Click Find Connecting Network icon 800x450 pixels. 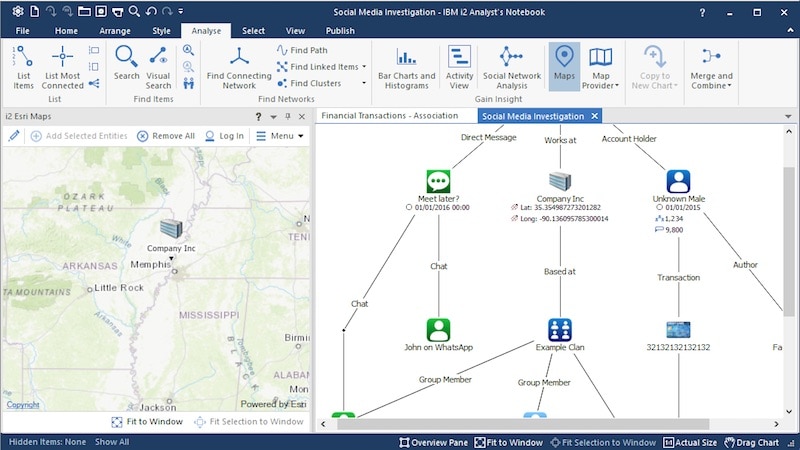click(239, 67)
